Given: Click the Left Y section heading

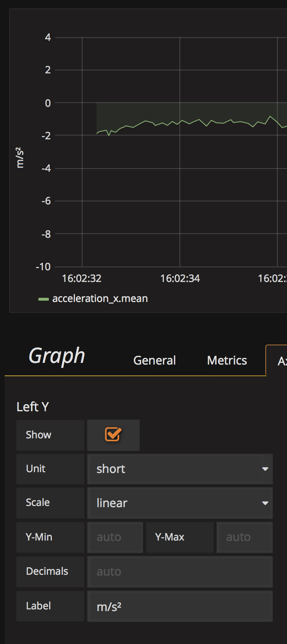Looking at the screenshot, I should click(32, 407).
